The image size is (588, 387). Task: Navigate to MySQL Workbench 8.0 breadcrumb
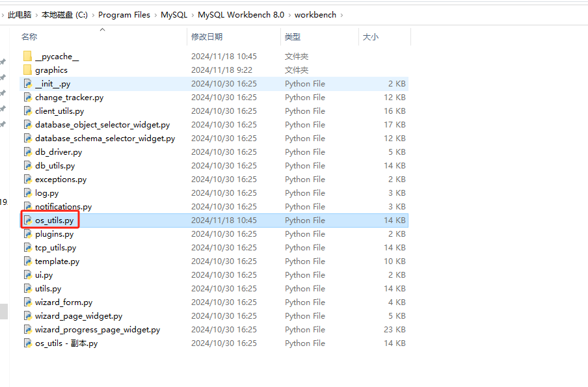pos(241,14)
